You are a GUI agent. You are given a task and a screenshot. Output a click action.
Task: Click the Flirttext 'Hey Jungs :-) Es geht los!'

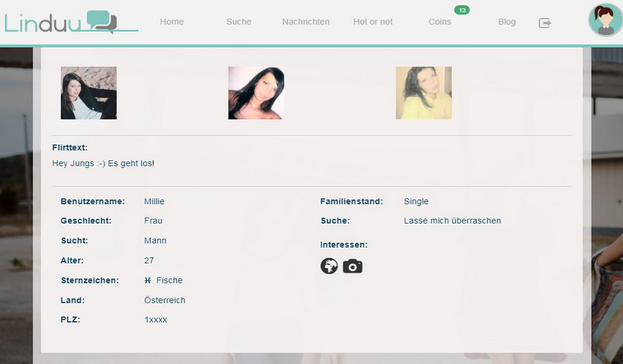coord(103,164)
